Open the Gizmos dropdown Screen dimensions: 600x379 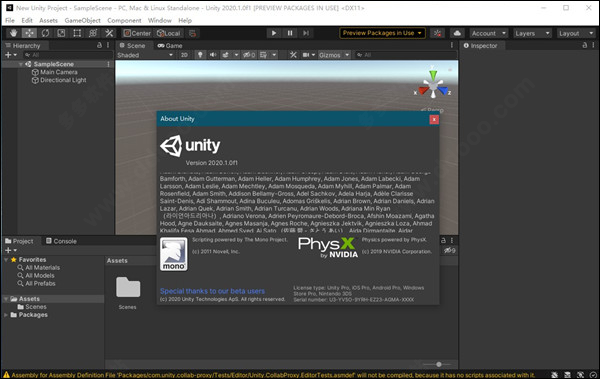click(x=334, y=55)
